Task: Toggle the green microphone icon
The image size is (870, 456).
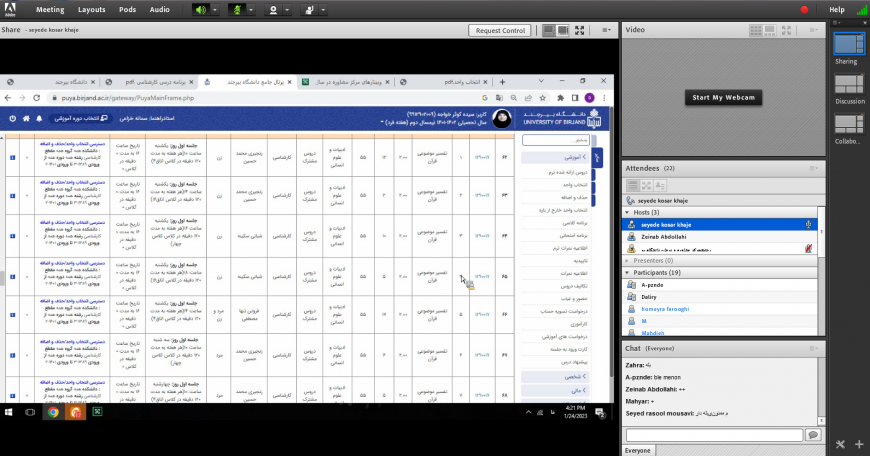Action: [237, 9]
